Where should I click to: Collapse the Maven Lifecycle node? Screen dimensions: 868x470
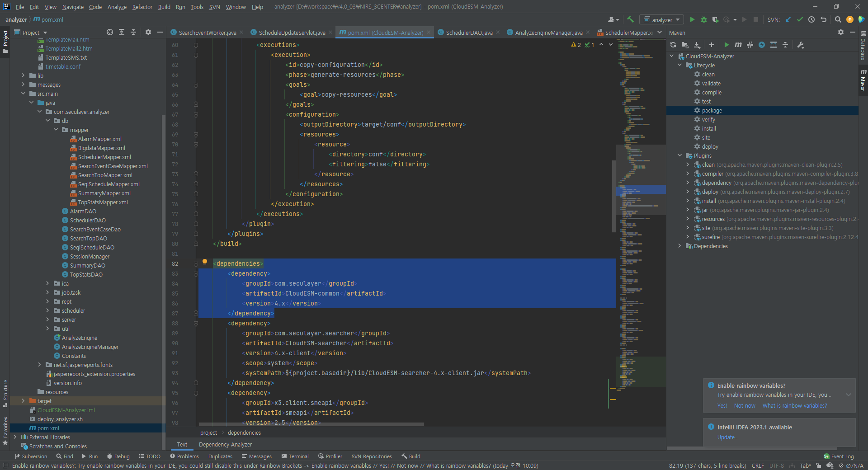(679, 65)
